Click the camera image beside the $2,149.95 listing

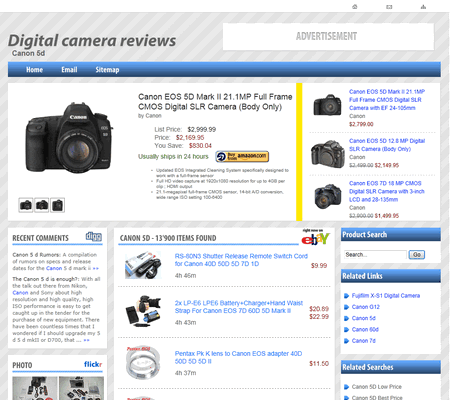click(x=327, y=154)
